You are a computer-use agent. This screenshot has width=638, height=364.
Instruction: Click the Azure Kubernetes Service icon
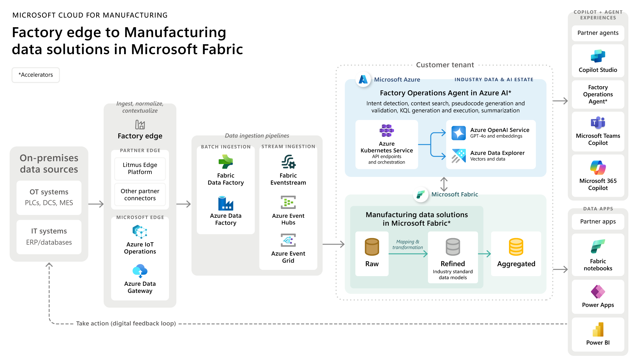coord(386,131)
